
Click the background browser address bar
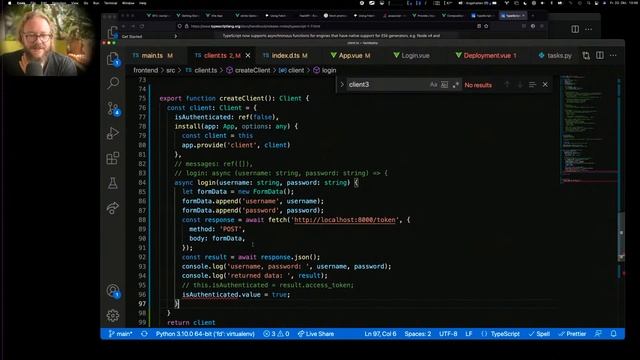coord(327,26)
